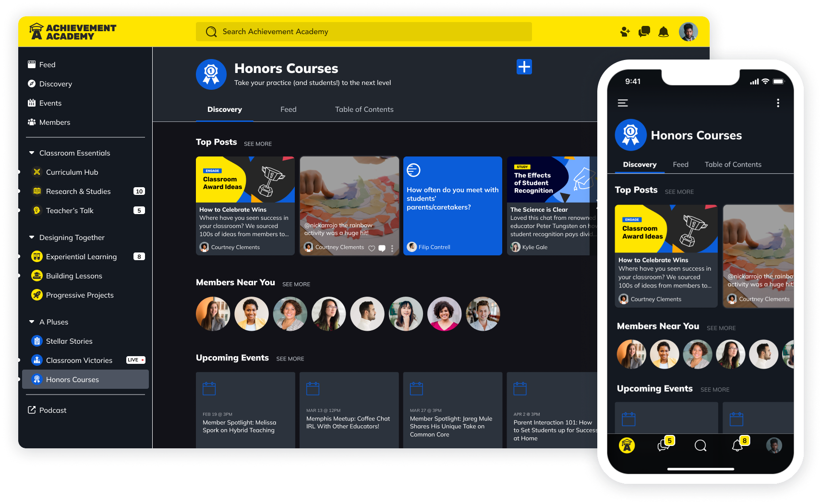Screen dimensions: 822x504
Task: Click the blue plus button beside Honors Courses
Action: point(524,67)
